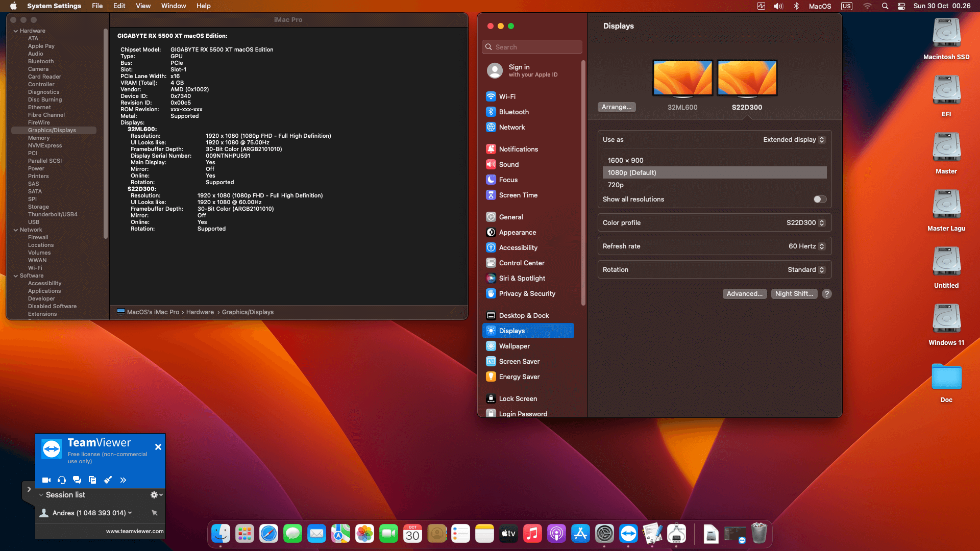Click the Night Shift... button
Image resolution: width=980 pixels, height=551 pixels.
(x=794, y=294)
